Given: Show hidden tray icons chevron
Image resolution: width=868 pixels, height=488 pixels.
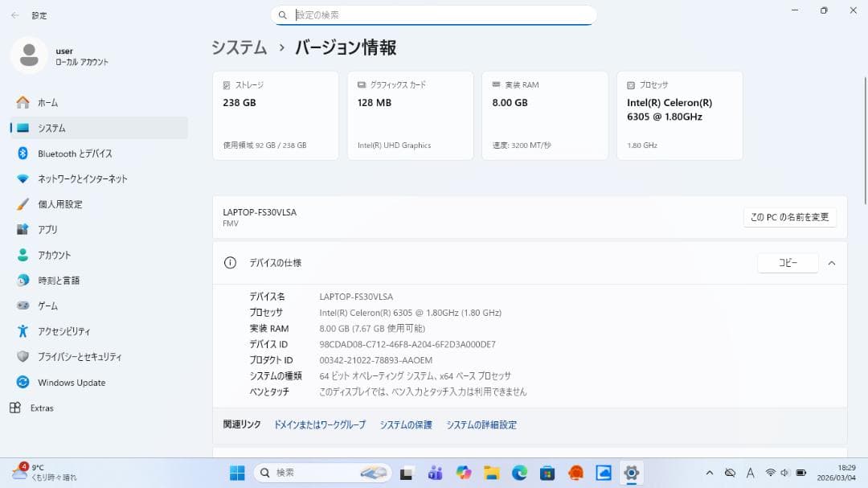Looking at the screenshot, I should click(709, 473).
